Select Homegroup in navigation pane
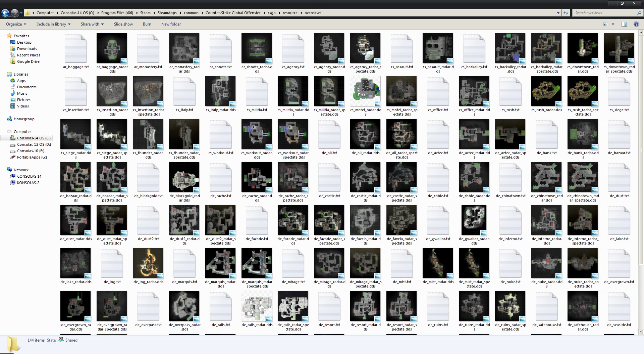 click(x=24, y=119)
